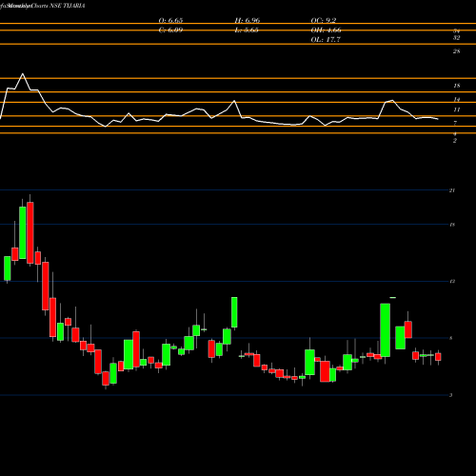Click candlestick price axis label '6'
Viewport: 476px width, 476px height.
[x=451, y=338]
